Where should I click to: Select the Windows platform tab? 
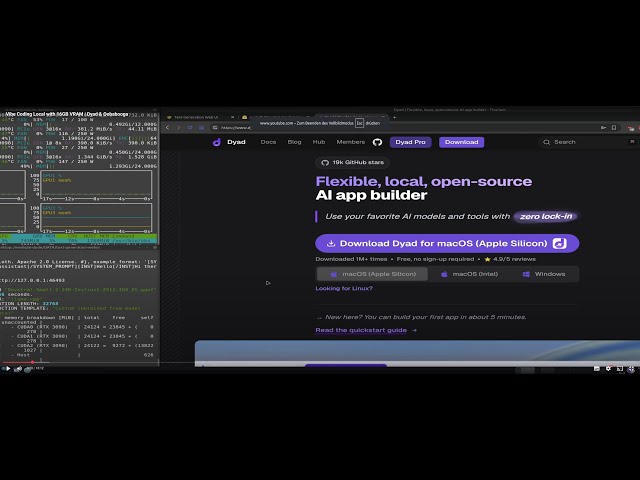544,274
